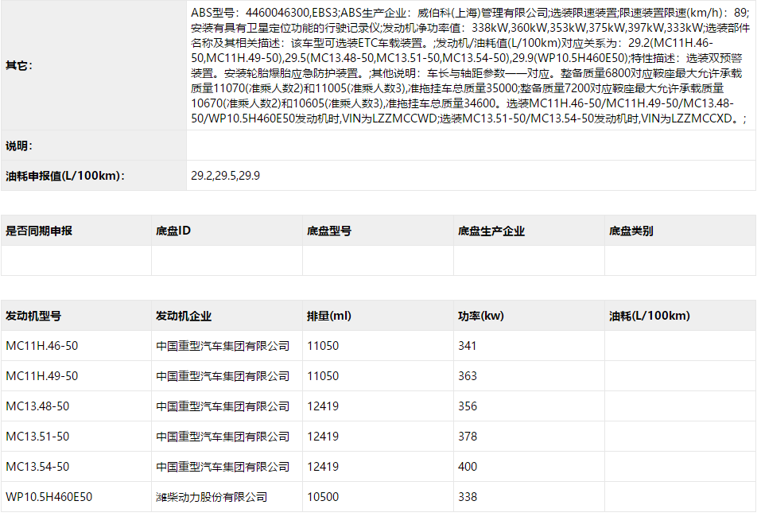
Task: Click the empty chassis table data row
Action: (380, 261)
